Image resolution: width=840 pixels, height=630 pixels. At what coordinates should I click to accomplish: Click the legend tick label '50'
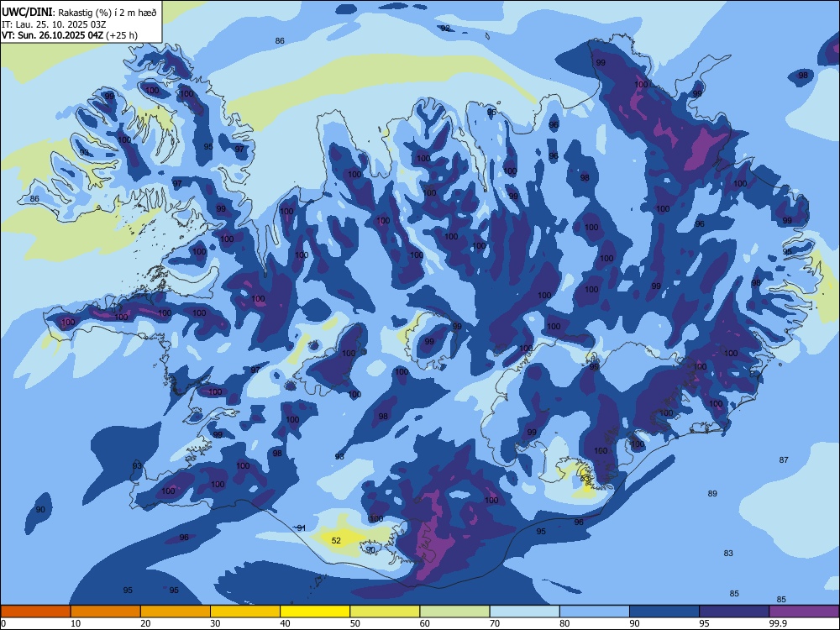pyautogui.click(x=355, y=623)
